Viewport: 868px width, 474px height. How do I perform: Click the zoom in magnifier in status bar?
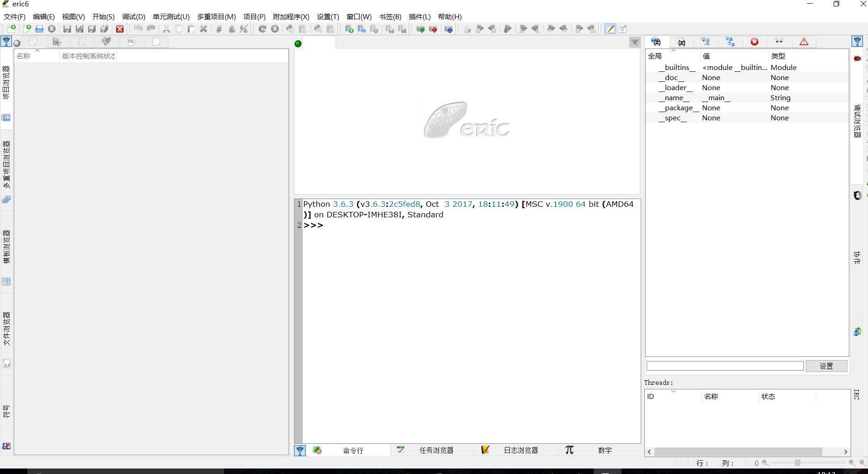click(x=852, y=463)
